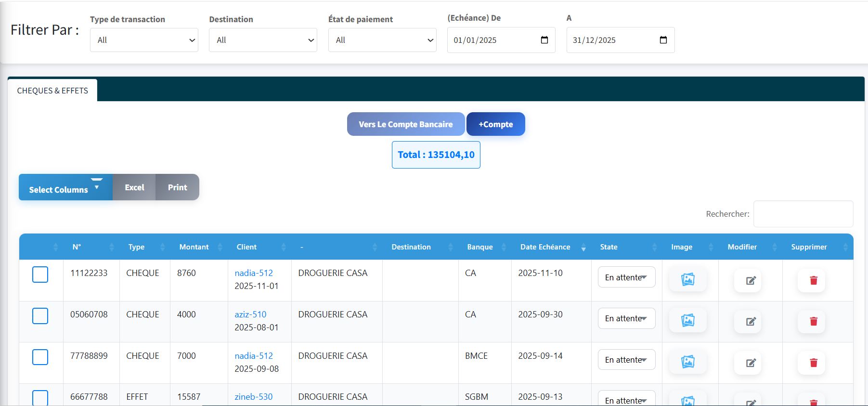Open the État de paiement dropdown

382,40
